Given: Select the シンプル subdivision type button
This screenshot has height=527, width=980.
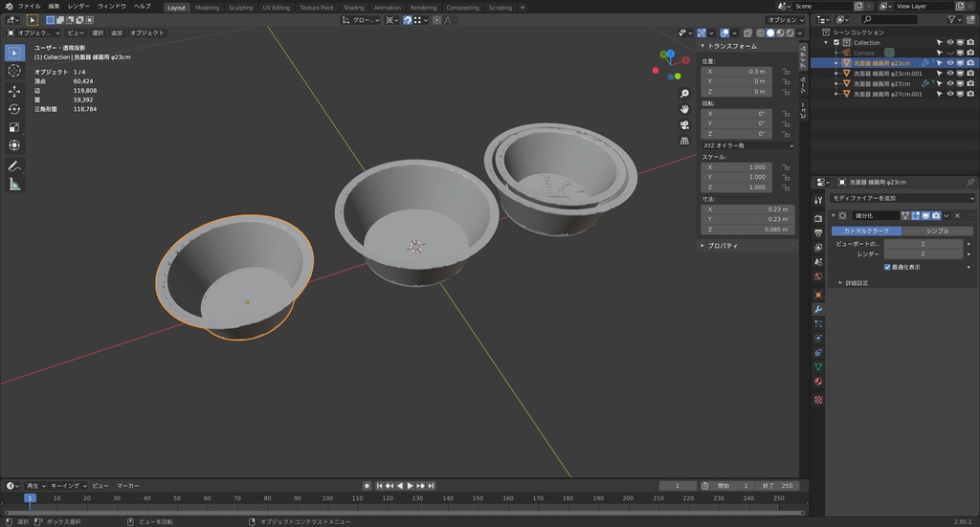Looking at the screenshot, I should (x=936, y=231).
